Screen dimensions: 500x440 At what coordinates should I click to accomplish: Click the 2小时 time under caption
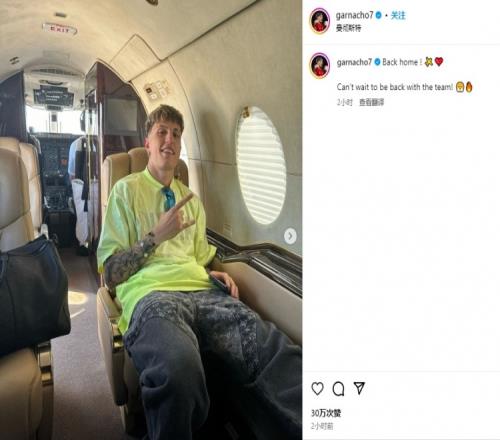[x=344, y=103]
